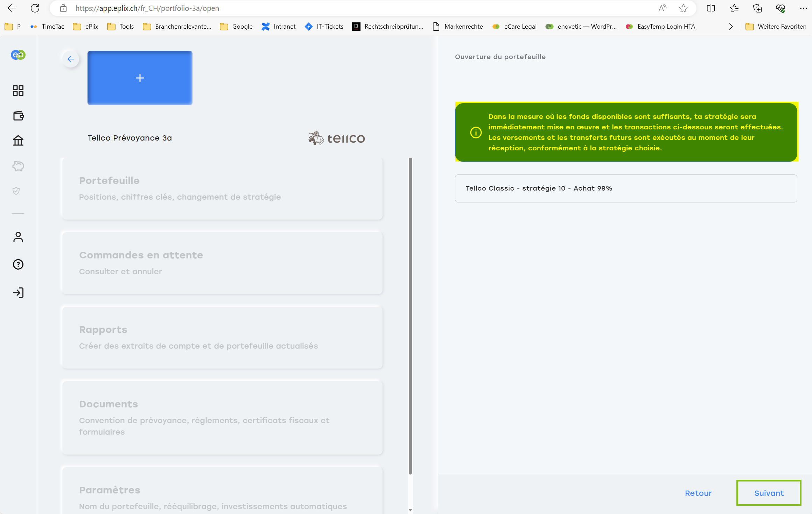Open the Rechtschreibprüfung bookmark

[x=388, y=27]
